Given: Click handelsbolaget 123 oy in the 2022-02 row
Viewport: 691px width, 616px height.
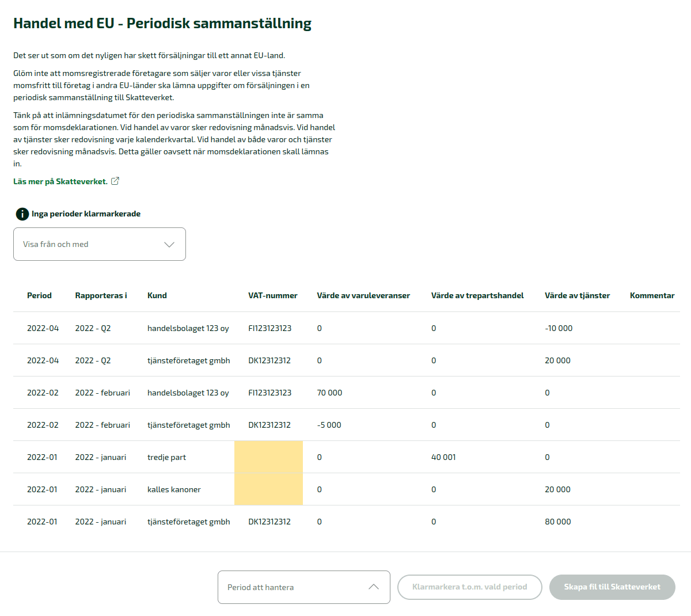Looking at the screenshot, I should click(x=188, y=393).
